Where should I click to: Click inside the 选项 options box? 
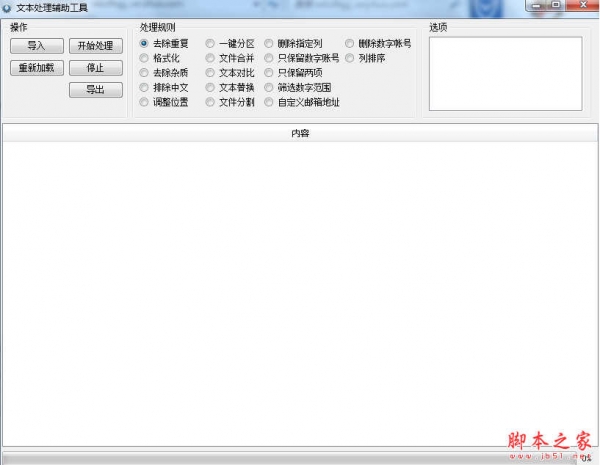coord(505,74)
